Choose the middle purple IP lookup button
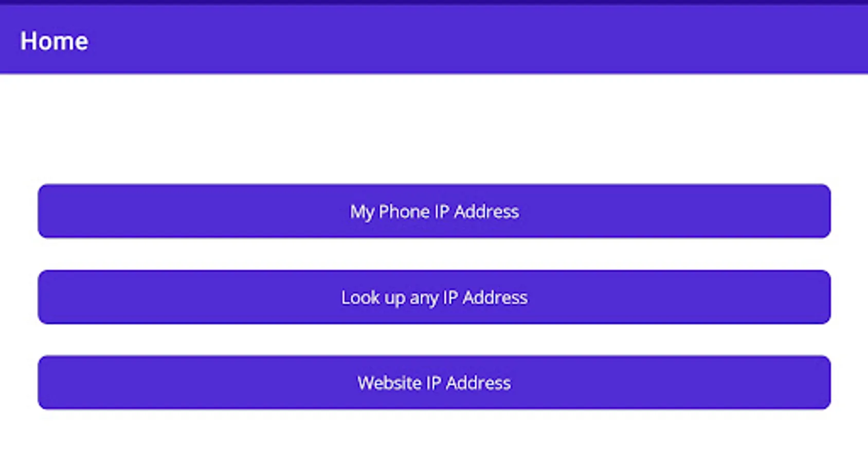This screenshot has height=463, width=868. point(434,297)
